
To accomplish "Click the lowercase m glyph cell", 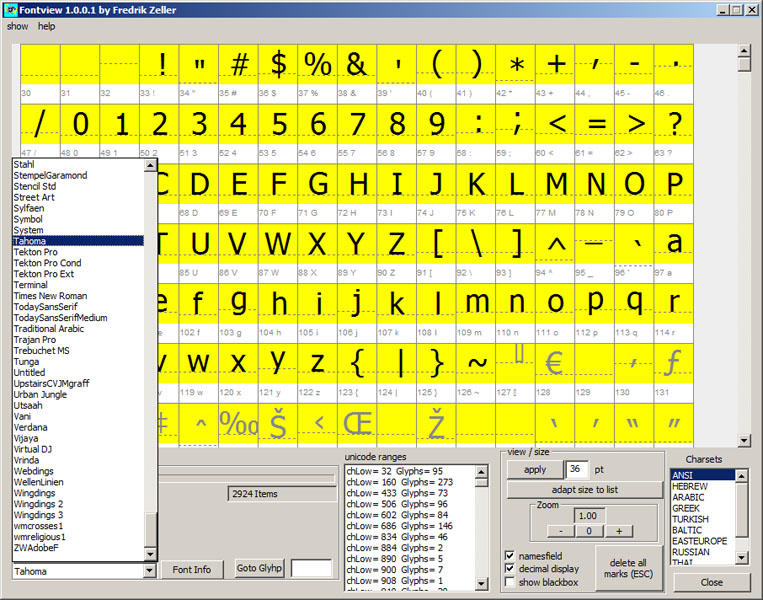I will tap(476, 303).
